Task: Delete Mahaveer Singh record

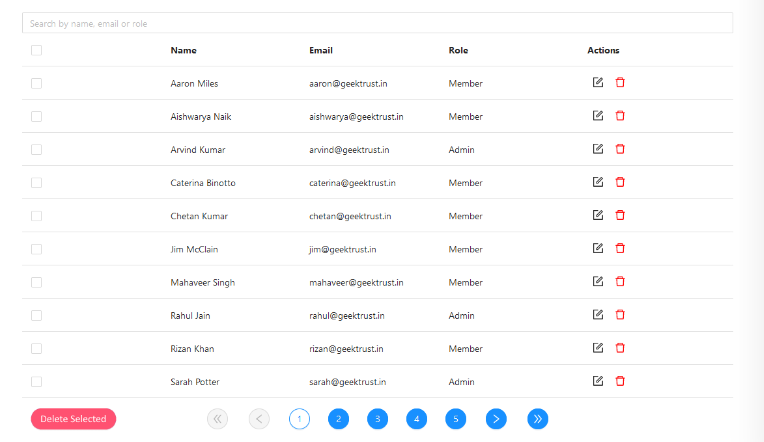Action: 620,281
